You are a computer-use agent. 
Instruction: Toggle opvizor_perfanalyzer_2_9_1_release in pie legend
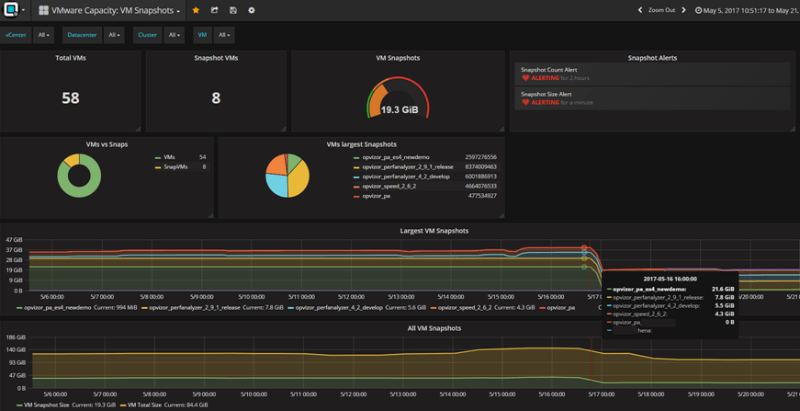408,167
